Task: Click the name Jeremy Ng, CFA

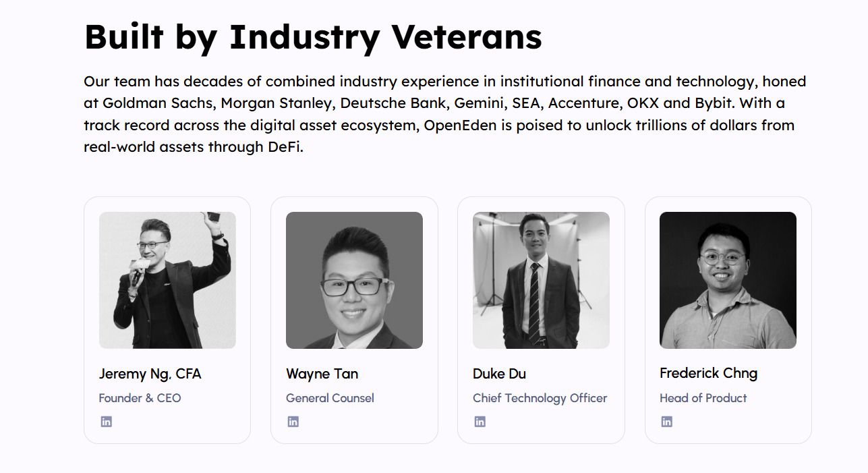Action: [150, 374]
